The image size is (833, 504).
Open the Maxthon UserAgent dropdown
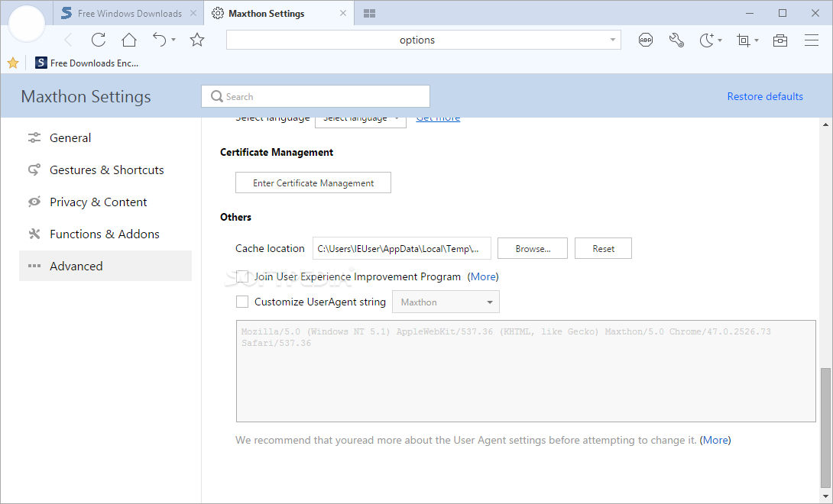(x=446, y=302)
